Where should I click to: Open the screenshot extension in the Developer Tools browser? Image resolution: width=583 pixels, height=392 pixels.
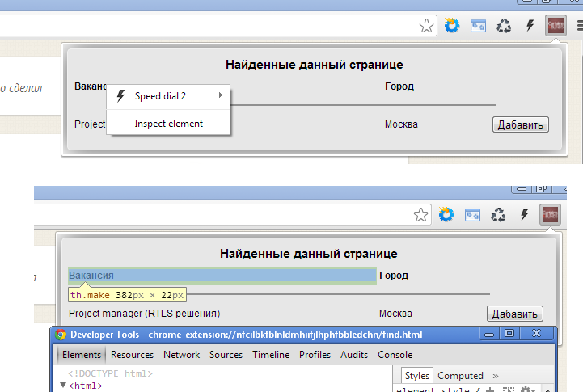tap(472, 215)
